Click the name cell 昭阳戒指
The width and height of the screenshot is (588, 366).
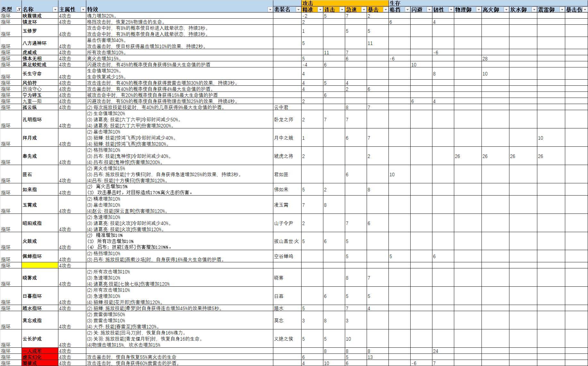tap(40, 223)
